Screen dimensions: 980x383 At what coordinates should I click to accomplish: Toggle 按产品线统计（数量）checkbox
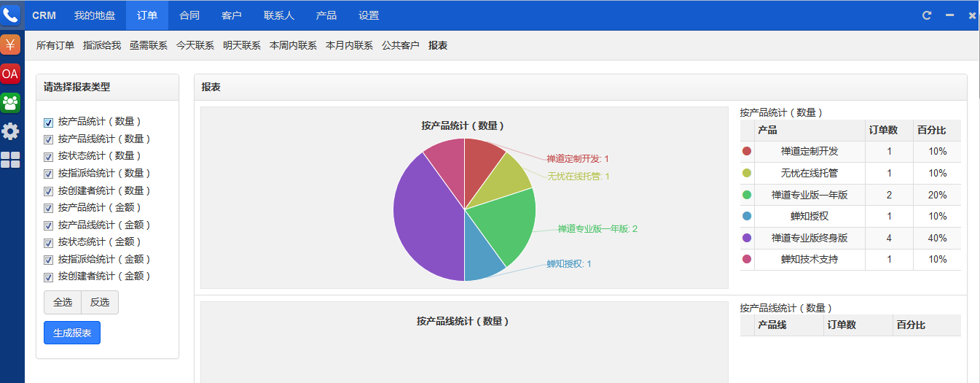point(49,139)
